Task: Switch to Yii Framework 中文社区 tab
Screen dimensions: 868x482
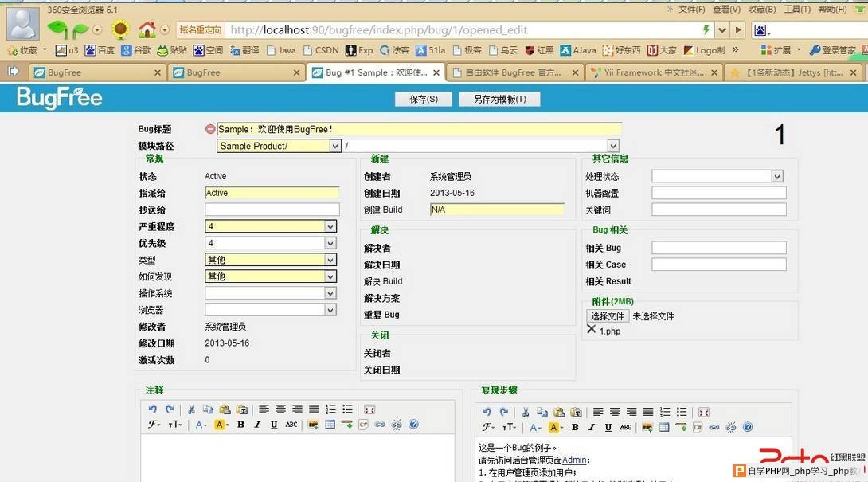Action: [x=654, y=72]
